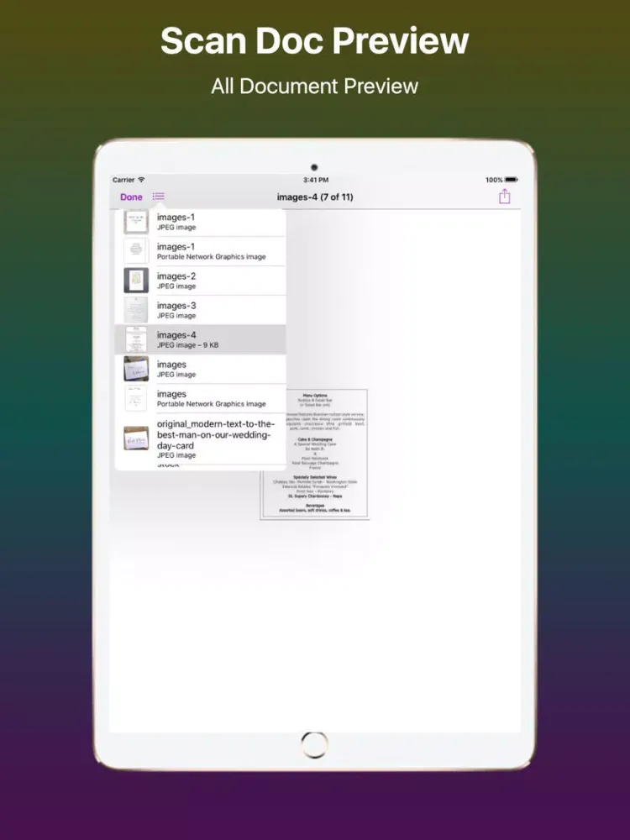Tap the battery indicator in status bar

(511, 180)
